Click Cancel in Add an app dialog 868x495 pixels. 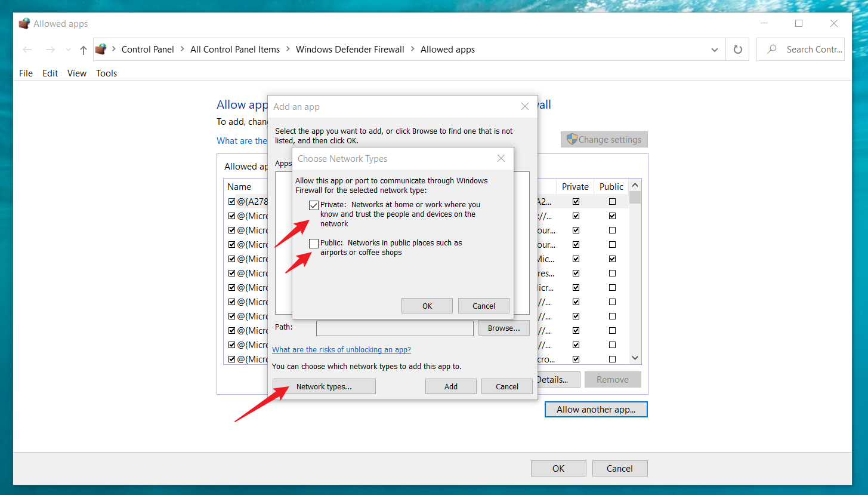pos(507,386)
